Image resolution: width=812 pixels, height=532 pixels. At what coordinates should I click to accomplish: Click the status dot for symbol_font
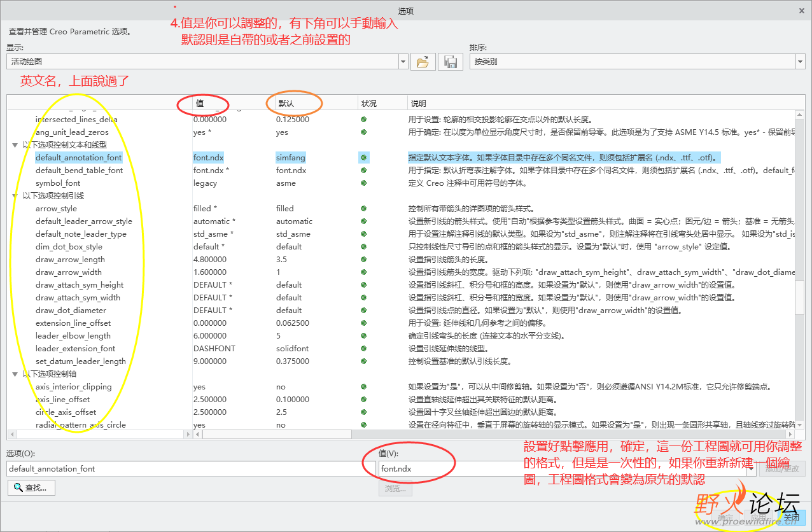click(363, 183)
